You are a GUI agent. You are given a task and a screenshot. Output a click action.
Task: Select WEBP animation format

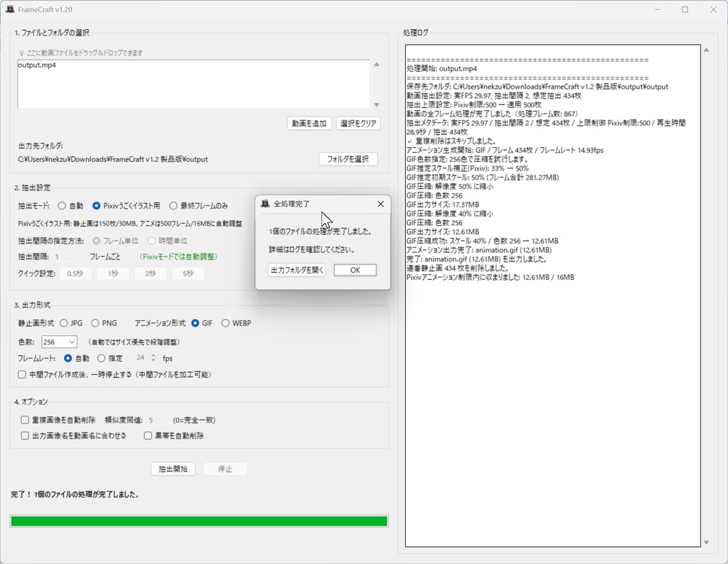click(225, 323)
